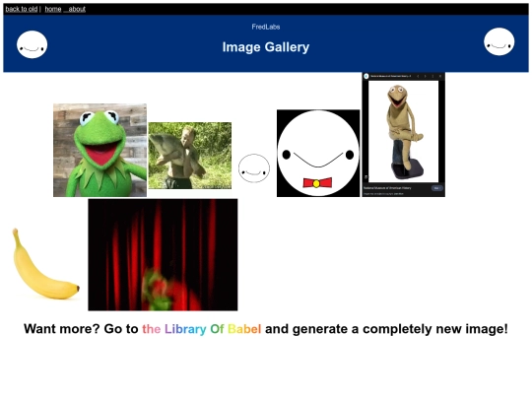Go to the home link
Viewport: 532px width, 399px height.
53,9
